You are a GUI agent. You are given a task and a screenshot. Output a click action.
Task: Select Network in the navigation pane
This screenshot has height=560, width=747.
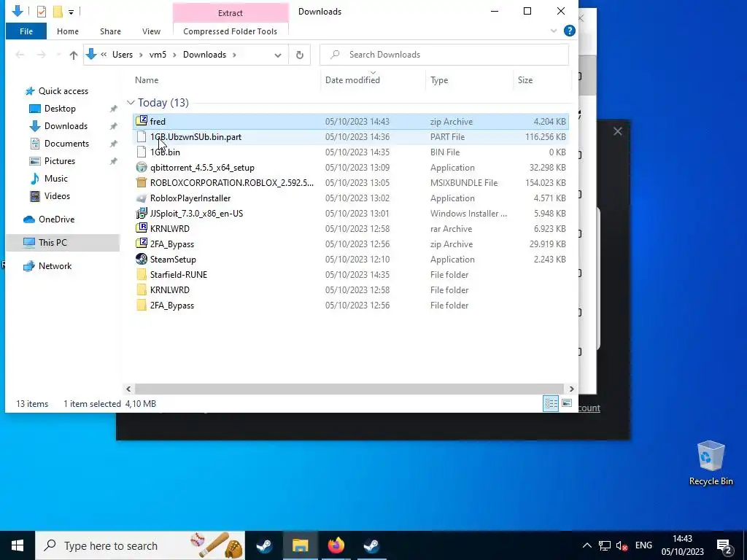(55, 266)
